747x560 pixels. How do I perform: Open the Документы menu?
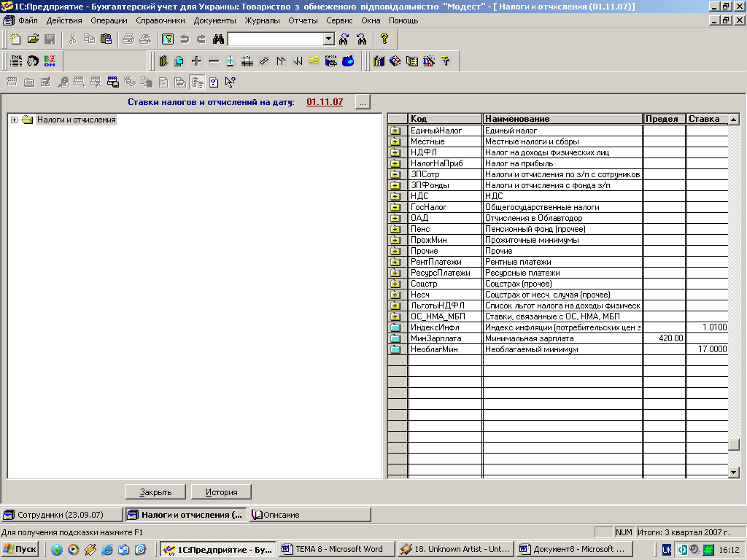tap(215, 20)
